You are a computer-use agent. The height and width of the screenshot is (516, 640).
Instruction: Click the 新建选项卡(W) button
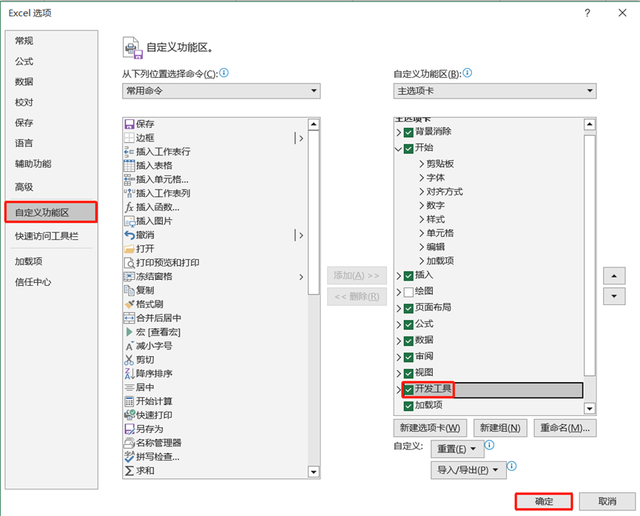click(x=430, y=428)
